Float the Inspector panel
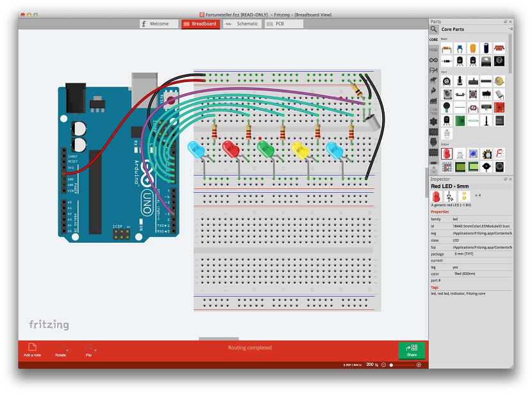The image size is (532, 394). click(506, 179)
